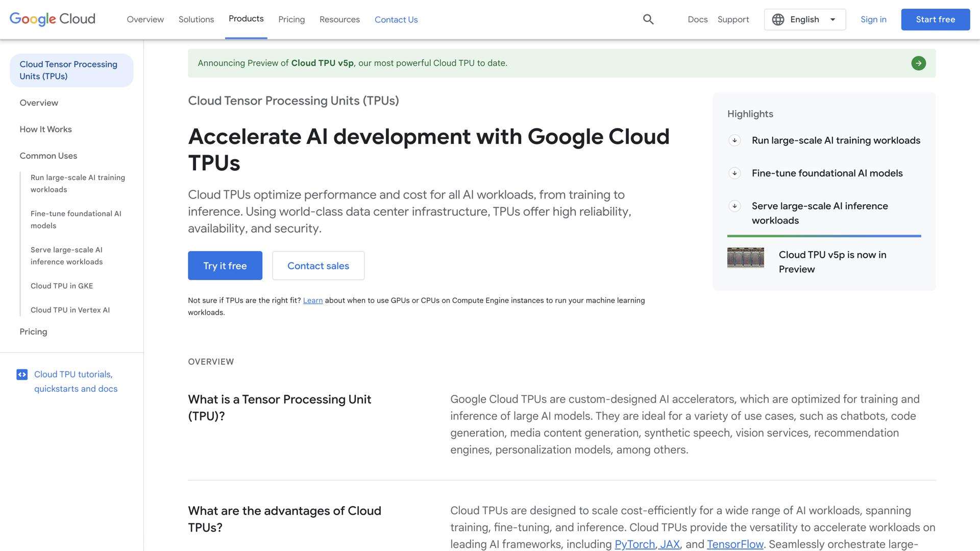
Task: Click the PyTorch link
Action: (634, 544)
